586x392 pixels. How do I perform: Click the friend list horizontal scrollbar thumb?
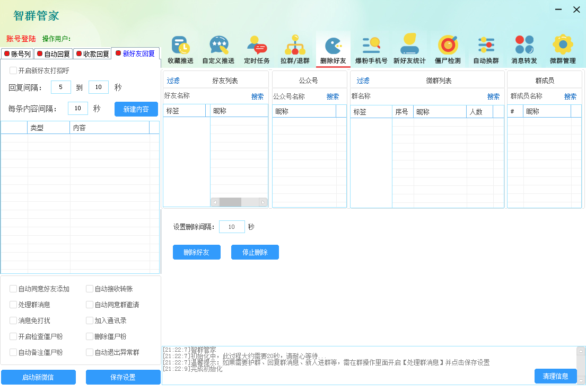(x=230, y=202)
